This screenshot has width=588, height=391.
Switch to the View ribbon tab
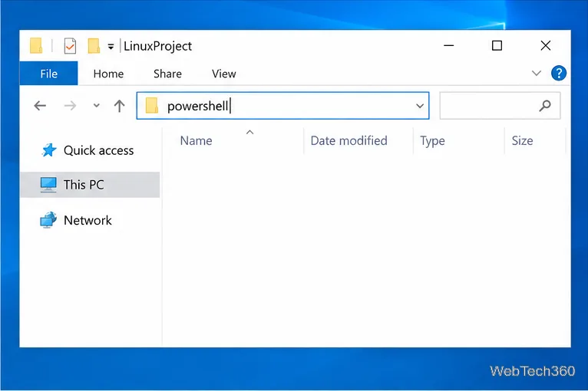[x=224, y=74]
